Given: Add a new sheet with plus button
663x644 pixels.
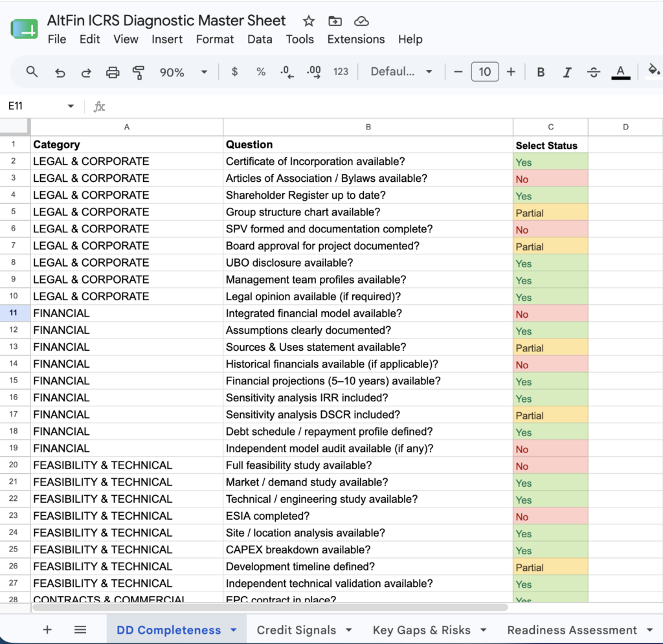Looking at the screenshot, I should (47, 630).
